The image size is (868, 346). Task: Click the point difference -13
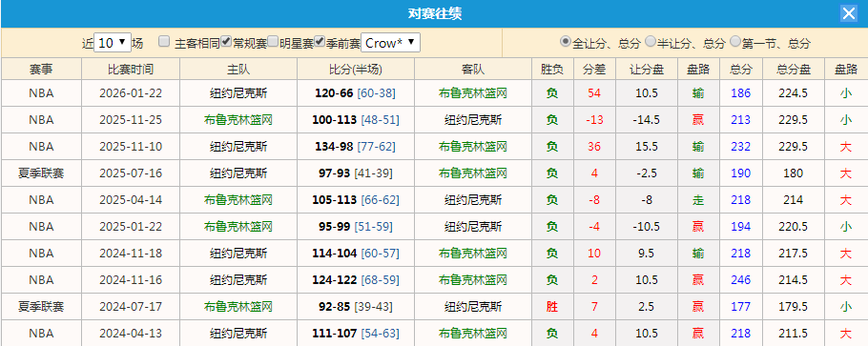point(594,119)
